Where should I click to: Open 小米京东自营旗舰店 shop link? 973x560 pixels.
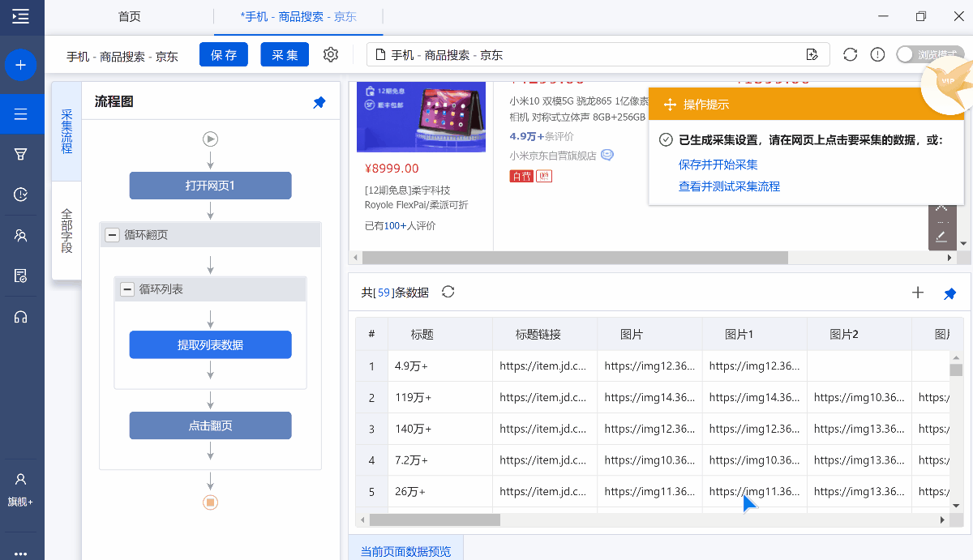(553, 156)
